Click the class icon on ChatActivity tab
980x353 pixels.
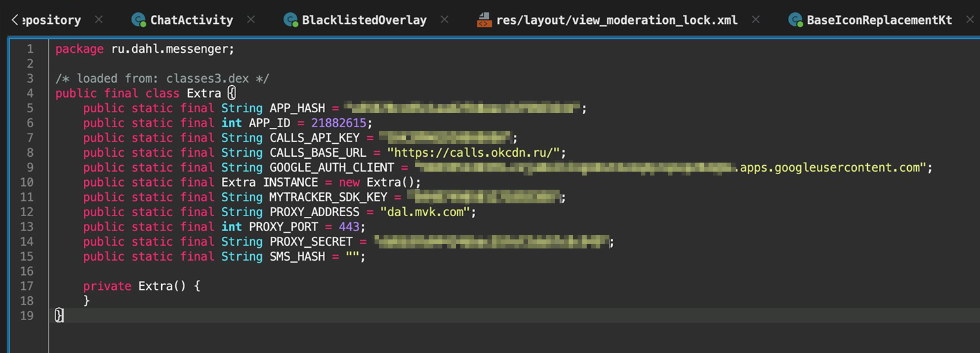[138, 20]
